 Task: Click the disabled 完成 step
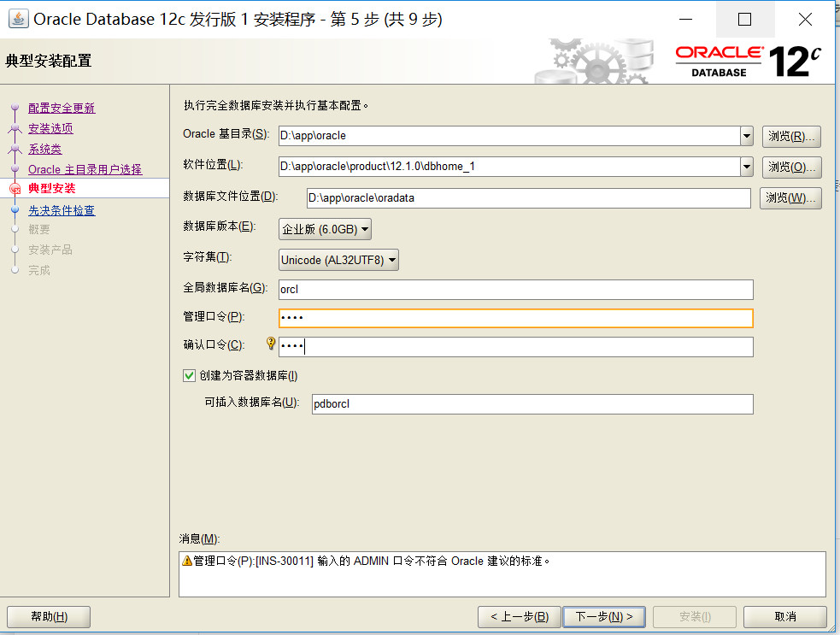(x=39, y=270)
